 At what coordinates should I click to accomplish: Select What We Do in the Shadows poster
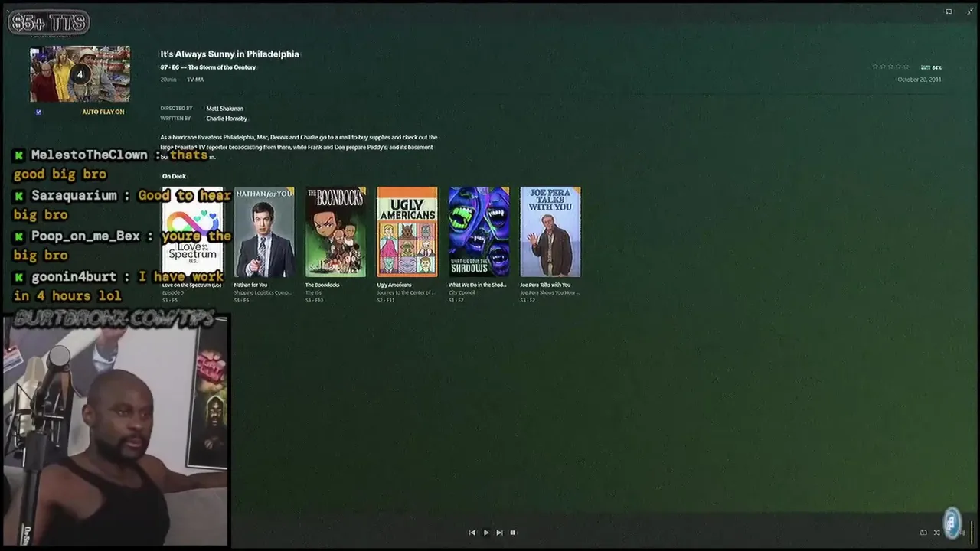pos(479,232)
